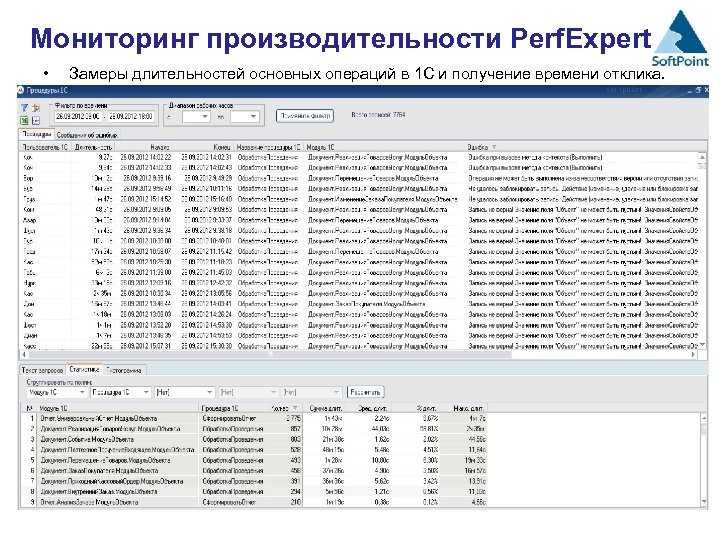The width and height of the screenshot is (720, 540).
Task: Click the Кол-во column sort arrow in statistics
Action: click(x=295, y=408)
